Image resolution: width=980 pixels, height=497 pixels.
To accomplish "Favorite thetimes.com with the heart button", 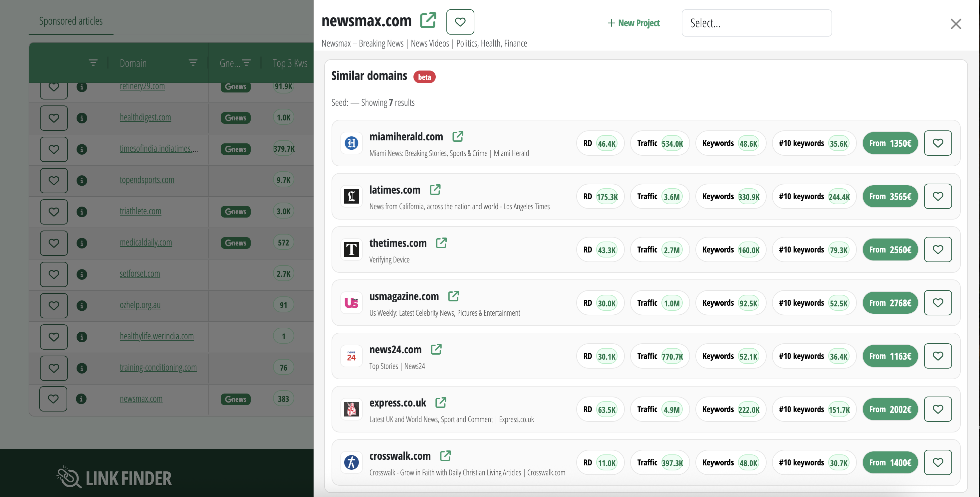I will click(938, 249).
